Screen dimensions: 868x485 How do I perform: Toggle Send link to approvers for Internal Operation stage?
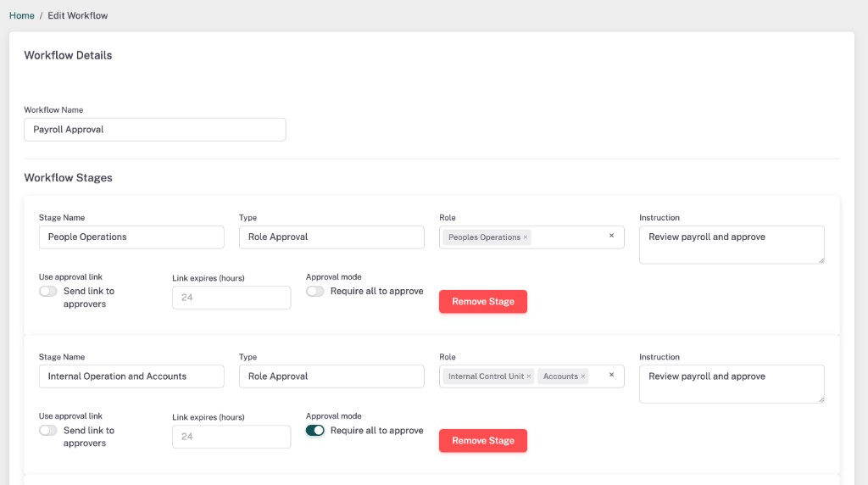48,430
